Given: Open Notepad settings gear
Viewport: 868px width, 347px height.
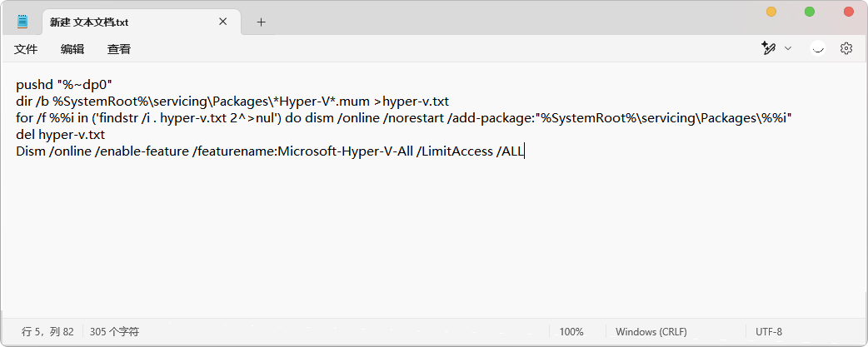Looking at the screenshot, I should pos(846,48).
